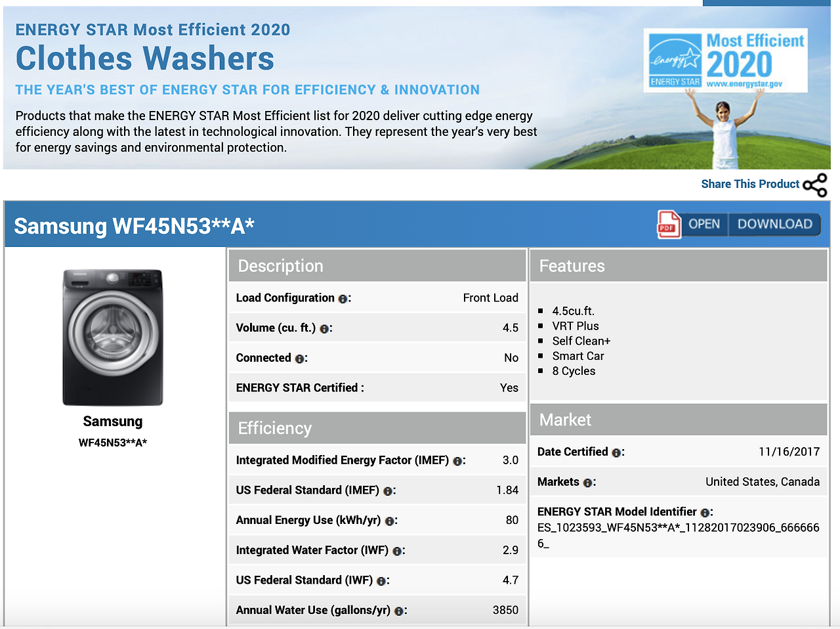The width and height of the screenshot is (840, 629).
Task: Click info icon next to Date Certified
Action: tap(616, 453)
